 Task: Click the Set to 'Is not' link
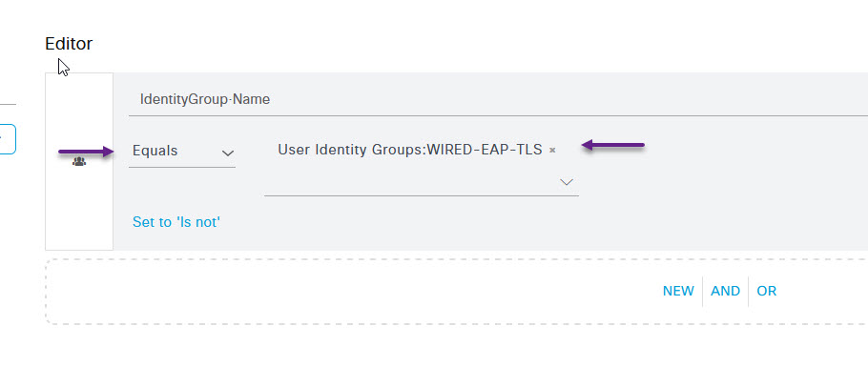(x=176, y=222)
